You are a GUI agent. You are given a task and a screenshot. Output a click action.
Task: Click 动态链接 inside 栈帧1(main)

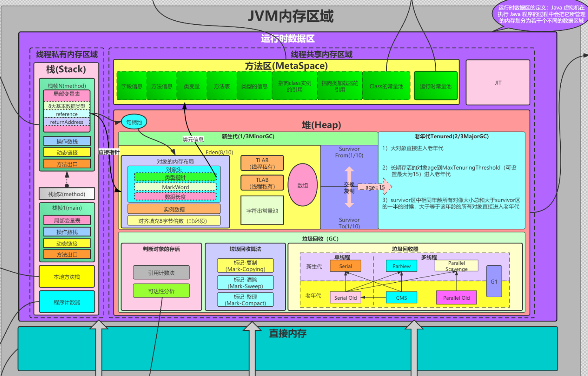pyautogui.click(x=67, y=243)
